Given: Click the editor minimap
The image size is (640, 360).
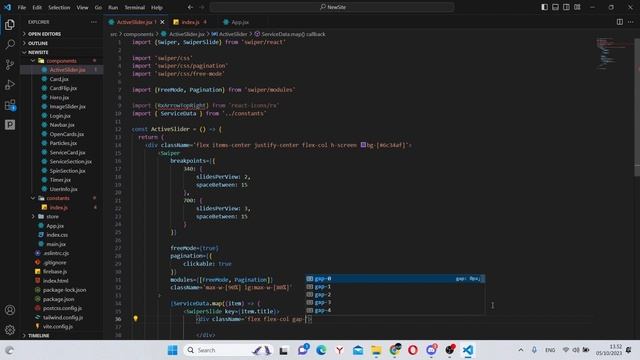Looking at the screenshot, I should click(x=614, y=53).
